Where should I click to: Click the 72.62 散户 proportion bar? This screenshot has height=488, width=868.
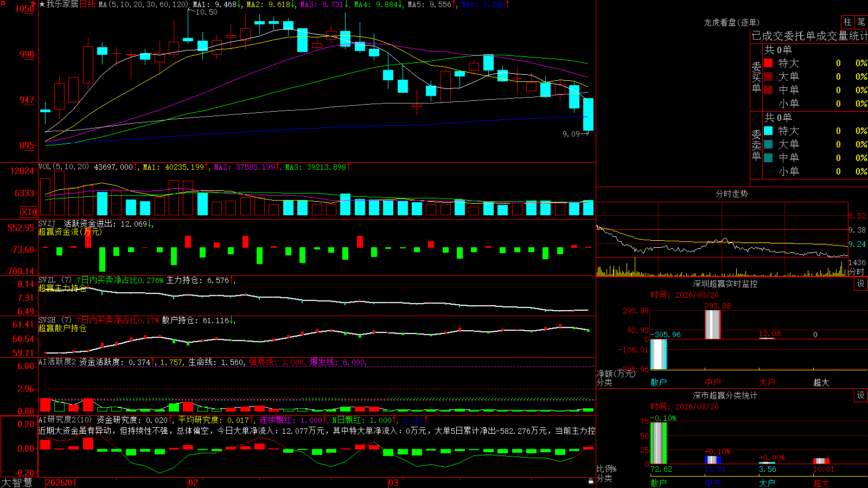click(x=659, y=443)
